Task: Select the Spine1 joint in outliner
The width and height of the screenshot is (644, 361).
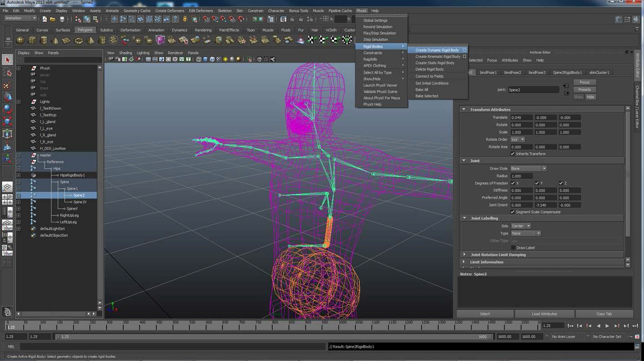Action: coord(72,189)
